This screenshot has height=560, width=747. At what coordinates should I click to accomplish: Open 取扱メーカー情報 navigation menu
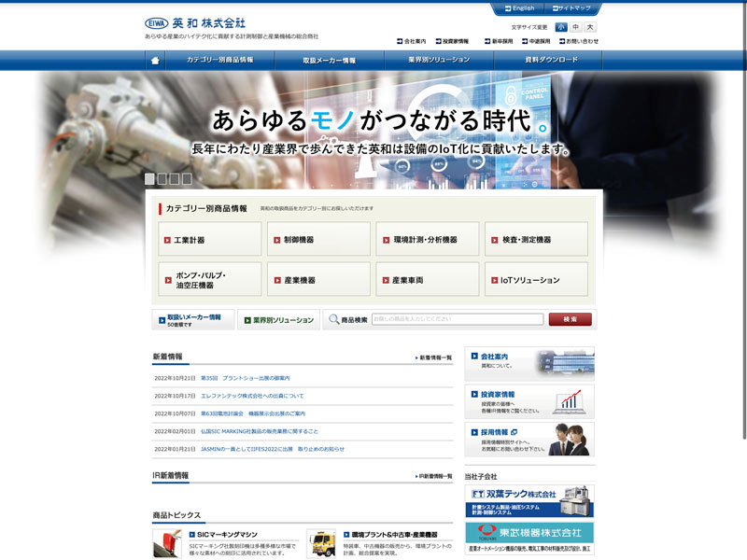click(329, 60)
